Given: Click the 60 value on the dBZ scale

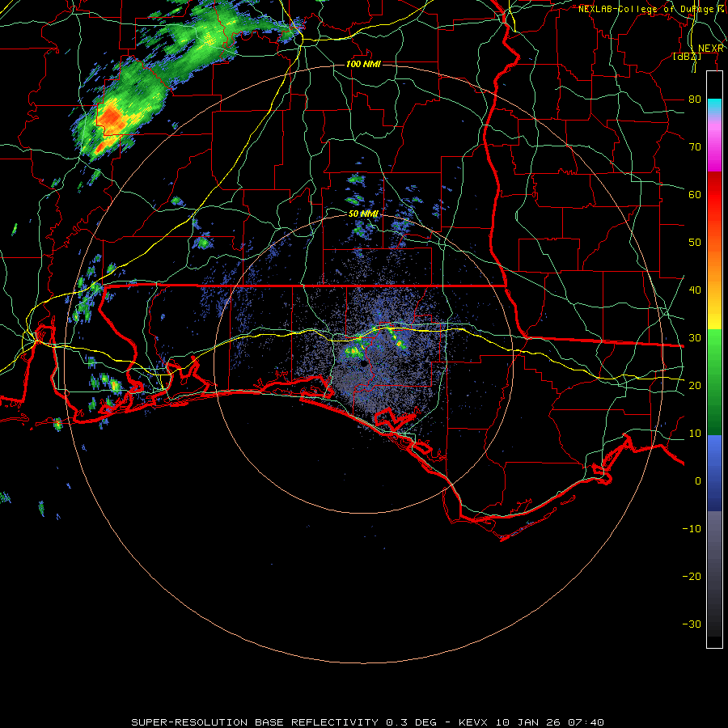Looking at the screenshot, I should [x=695, y=194].
